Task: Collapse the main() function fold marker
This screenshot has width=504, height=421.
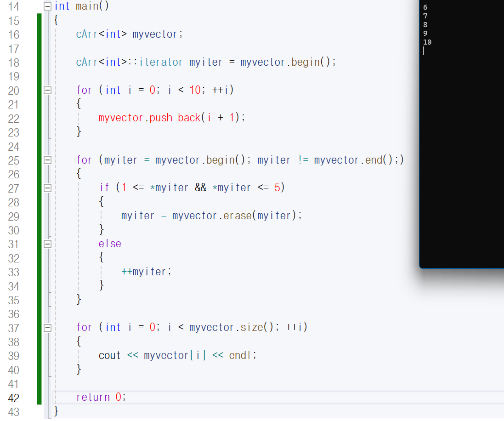Action: (47, 6)
